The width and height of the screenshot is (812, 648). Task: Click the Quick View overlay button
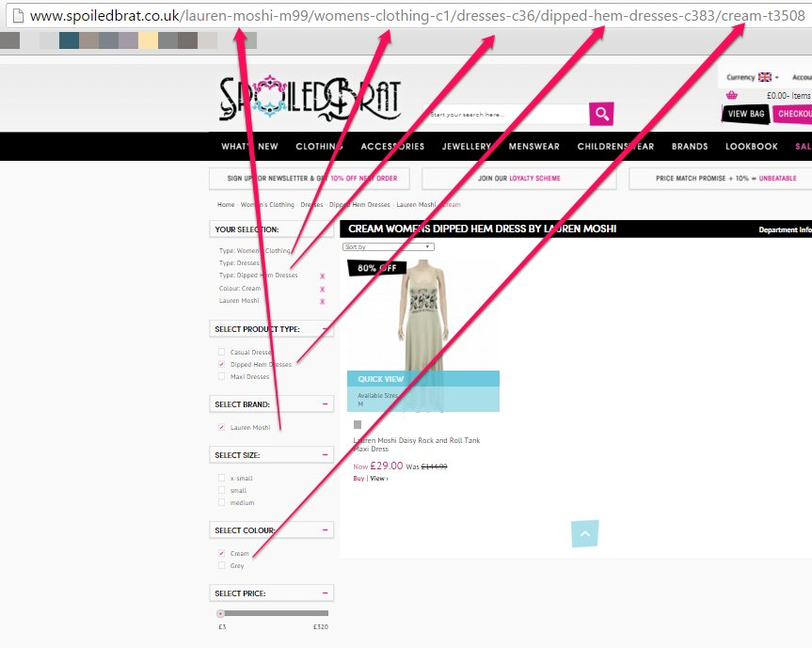pyautogui.click(x=423, y=379)
